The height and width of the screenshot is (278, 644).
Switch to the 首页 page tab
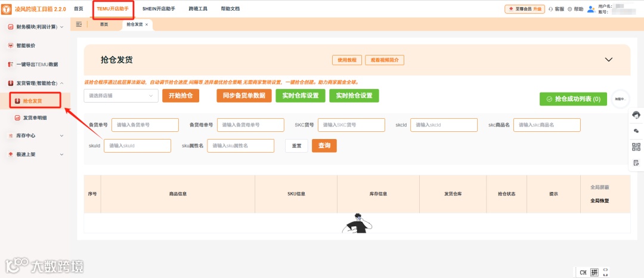pos(104,24)
